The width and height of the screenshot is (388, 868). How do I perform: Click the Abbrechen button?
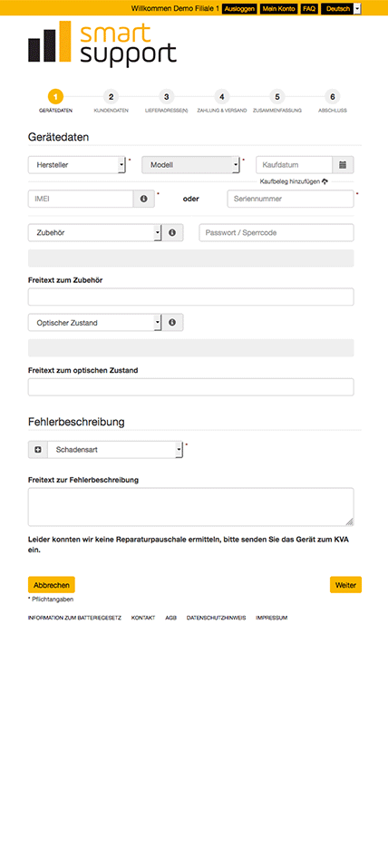[52, 585]
